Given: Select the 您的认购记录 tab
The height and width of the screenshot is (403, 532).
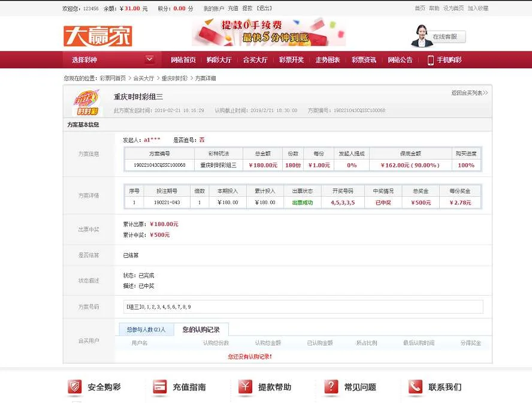Looking at the screenshot, I should [x=201, y=329].
